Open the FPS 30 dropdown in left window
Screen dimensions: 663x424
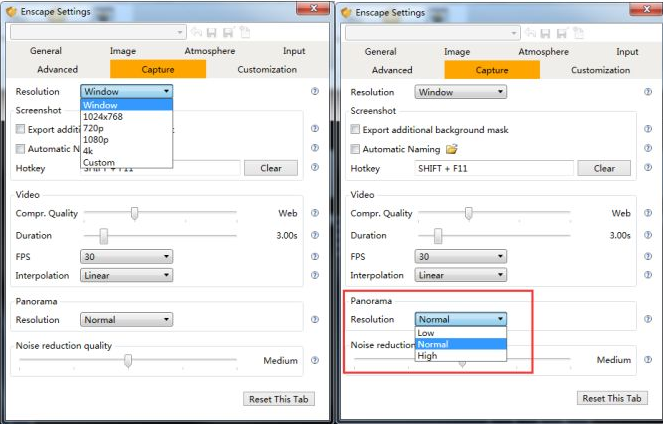click(126, 257)
